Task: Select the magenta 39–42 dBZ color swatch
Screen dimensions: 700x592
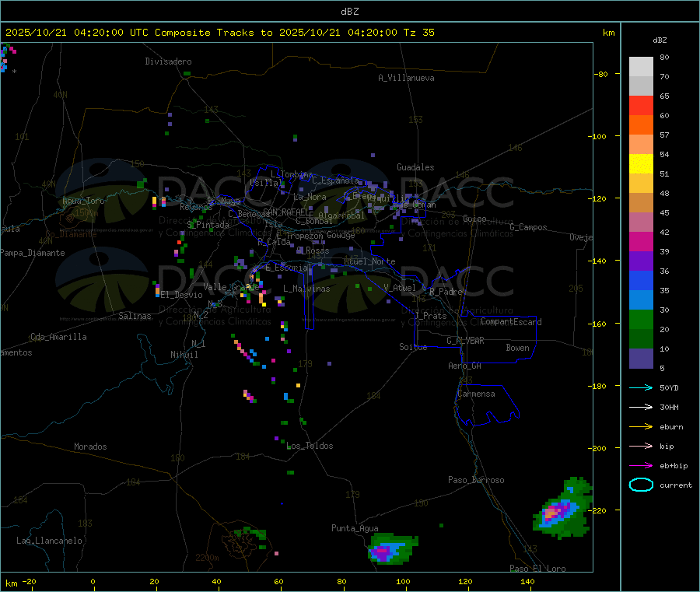Action: (x=641, y=241)
